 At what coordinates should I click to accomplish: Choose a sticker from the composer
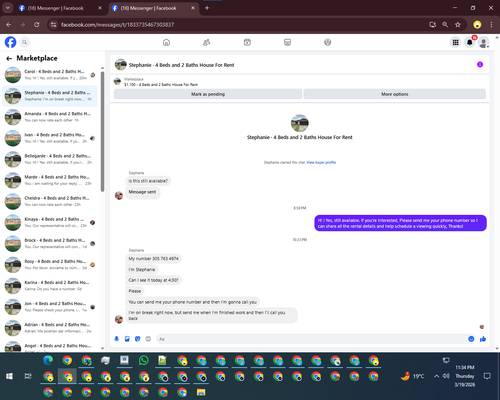(138, 339)
